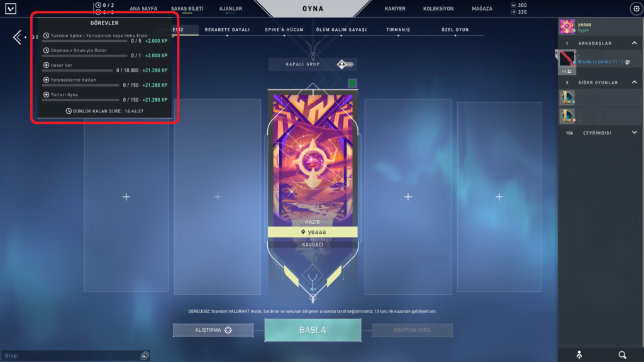This screenshot has height=362, width=644.
Task: Go back using the left arrow icon
Action: click(17, 37)
